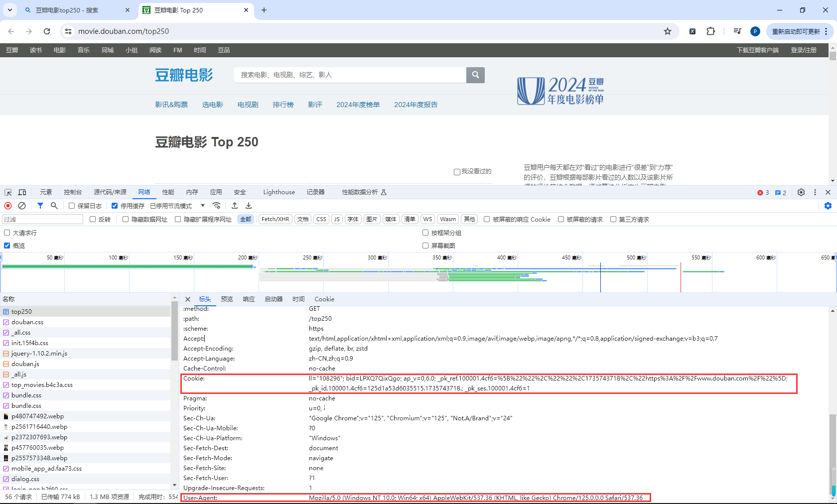Close the DevTools panel

(x=828, y=192)
